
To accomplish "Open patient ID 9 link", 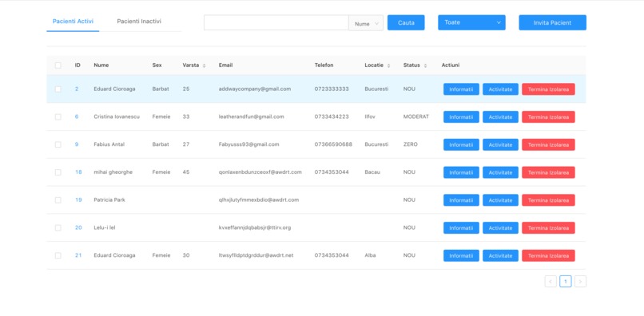I will pos(77,144).
